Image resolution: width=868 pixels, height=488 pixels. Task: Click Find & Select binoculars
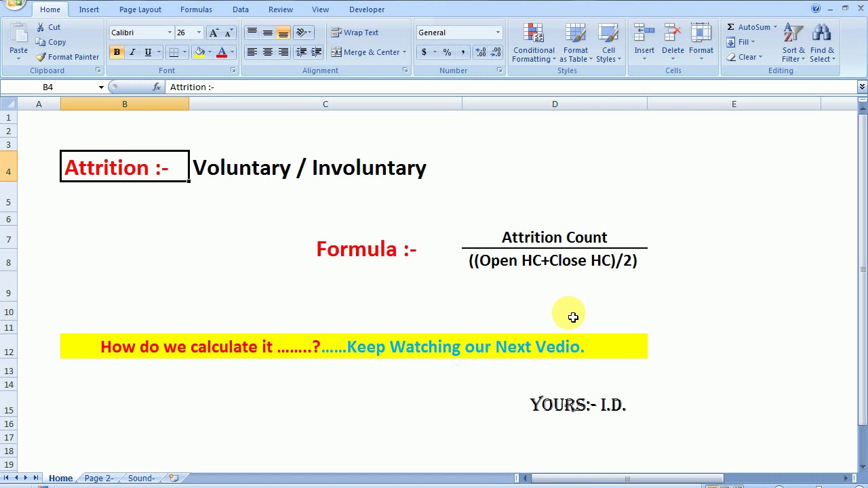(822, 34)
